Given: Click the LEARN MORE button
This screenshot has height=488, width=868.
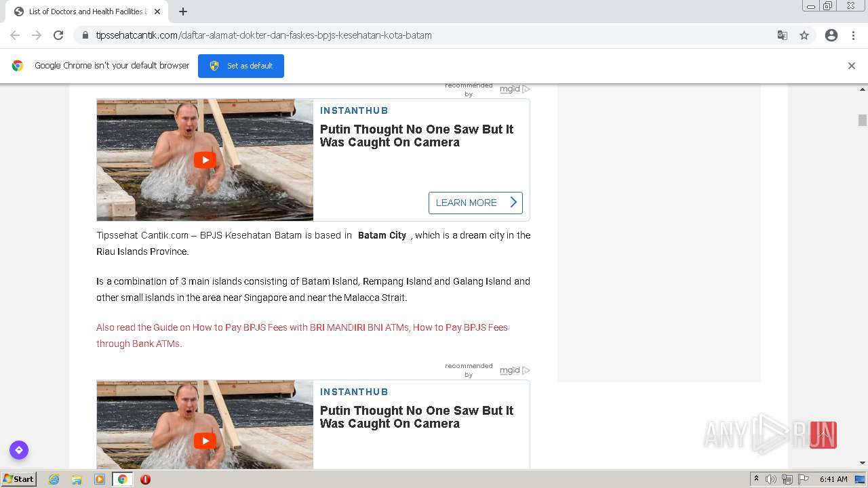Looking at the screenshot, I should (475, 203).
